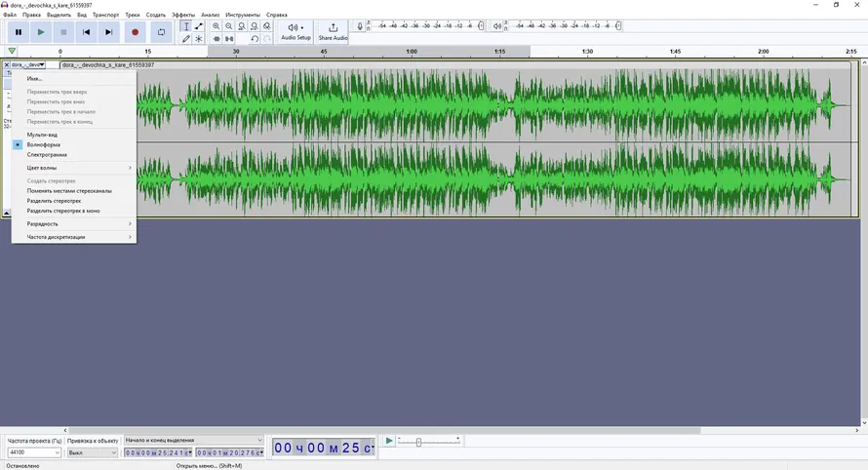
Task: Open the Файл menu
Action: click(10, 15)
